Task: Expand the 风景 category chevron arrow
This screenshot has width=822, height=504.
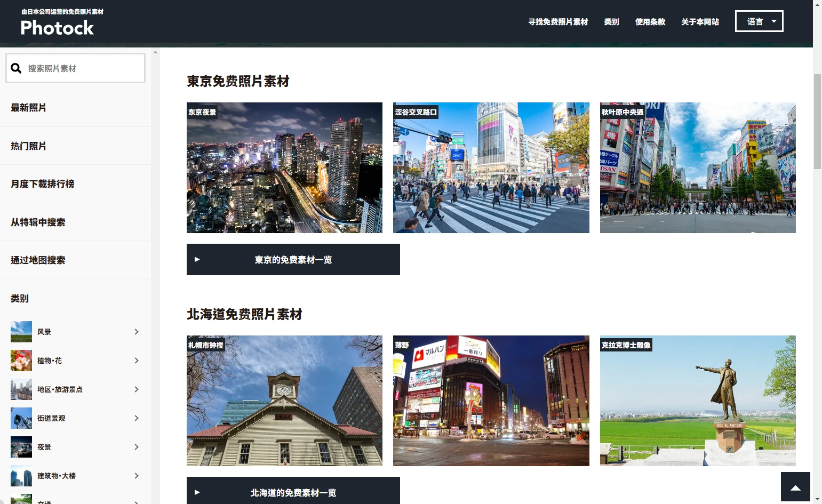Action: tap(137, 332)
